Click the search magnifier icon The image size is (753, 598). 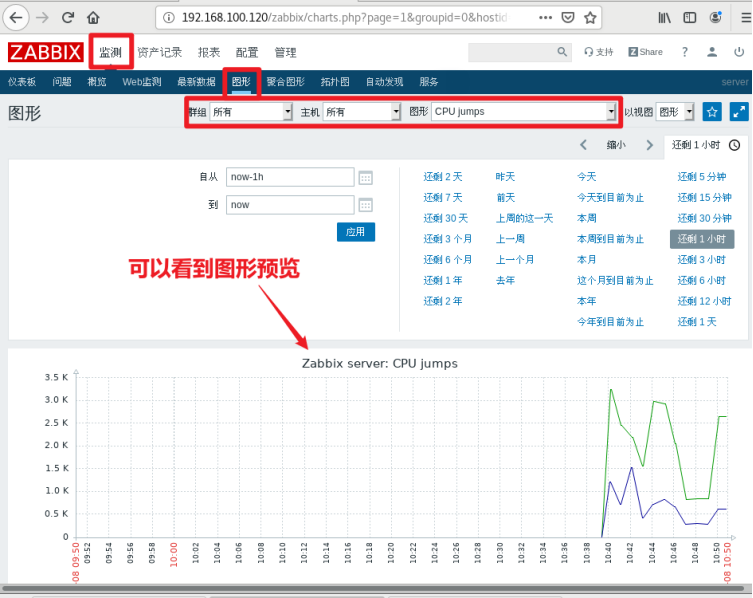click(x=562, y=51)
